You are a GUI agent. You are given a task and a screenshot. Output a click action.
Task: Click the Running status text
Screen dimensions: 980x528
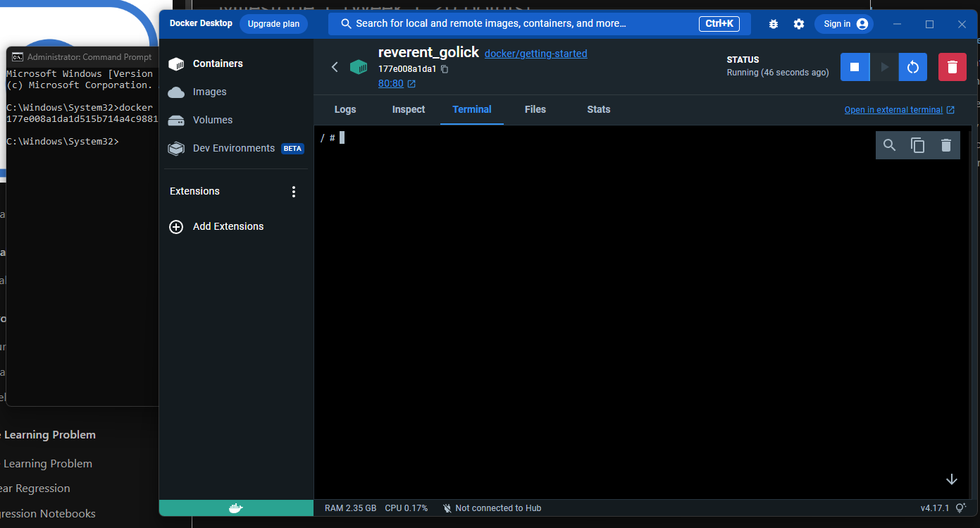click(778, 73)
